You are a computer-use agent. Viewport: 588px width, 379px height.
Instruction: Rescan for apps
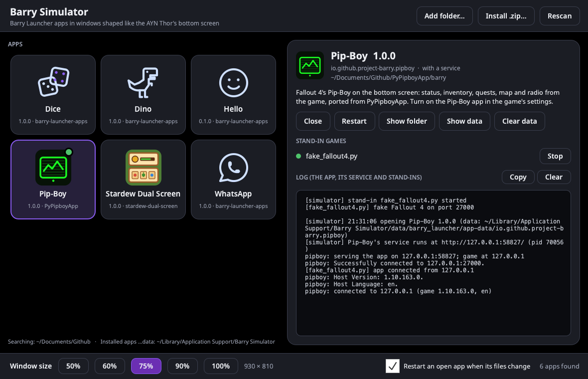(x=560, y=16)
